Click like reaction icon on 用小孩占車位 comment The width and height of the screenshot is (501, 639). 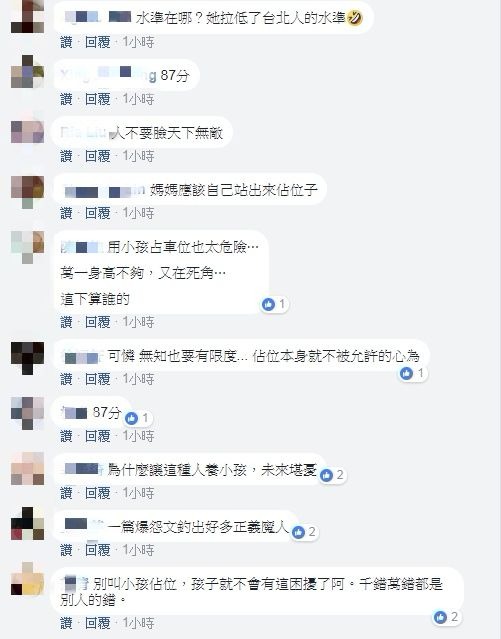pyautogui.click(x=268, y=304)
